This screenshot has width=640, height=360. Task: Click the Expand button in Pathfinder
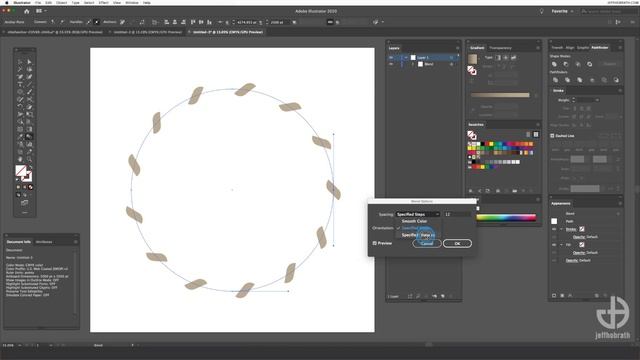click(x=609, y=64)
